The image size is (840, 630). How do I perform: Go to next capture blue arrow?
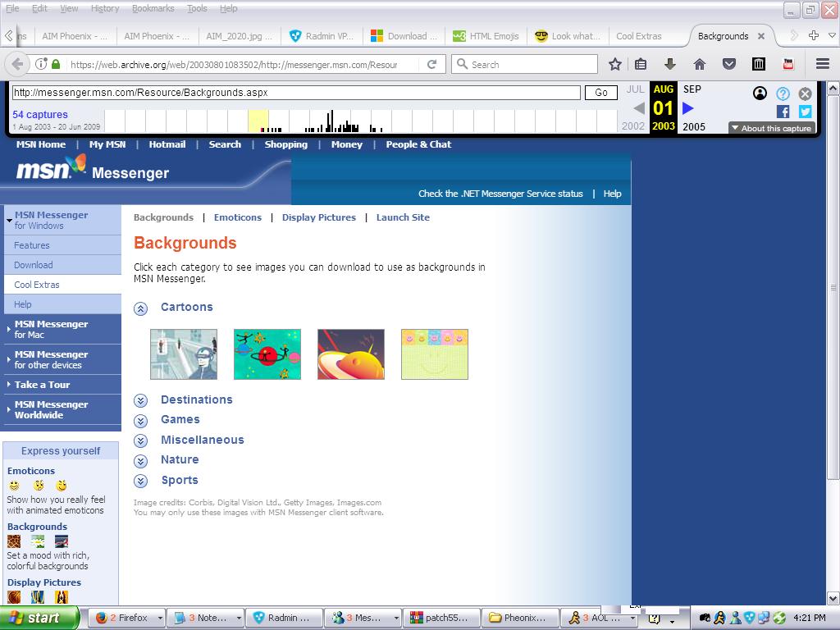pos(688,109)
